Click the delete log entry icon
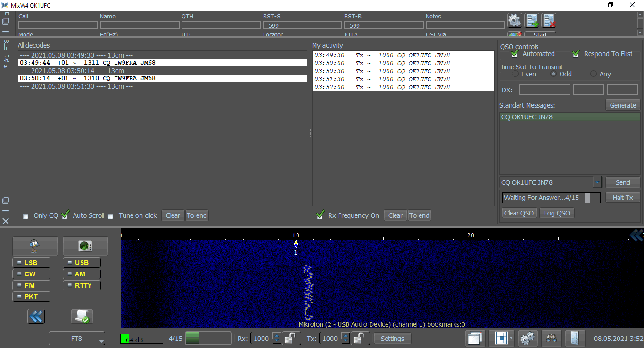The width and height of the screenshot is (644, 348). [549, 21]
